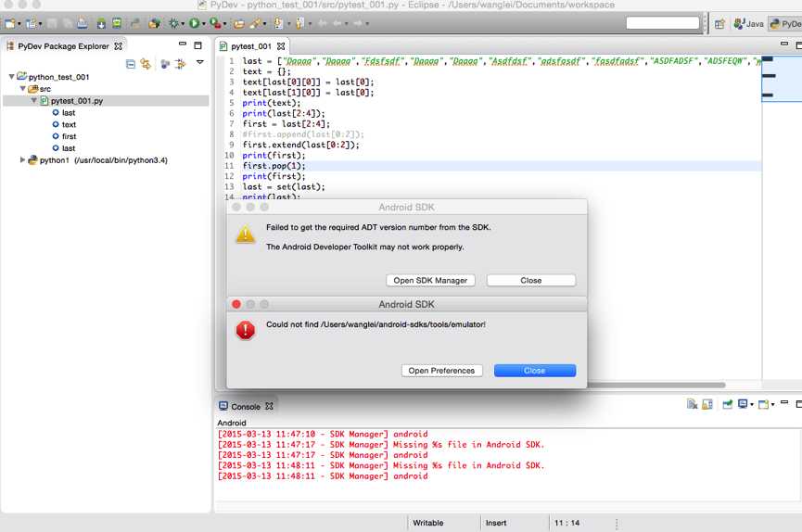
Task: Open the Debug configurations dropdown arrow
Action: click(x=183, y=24)
